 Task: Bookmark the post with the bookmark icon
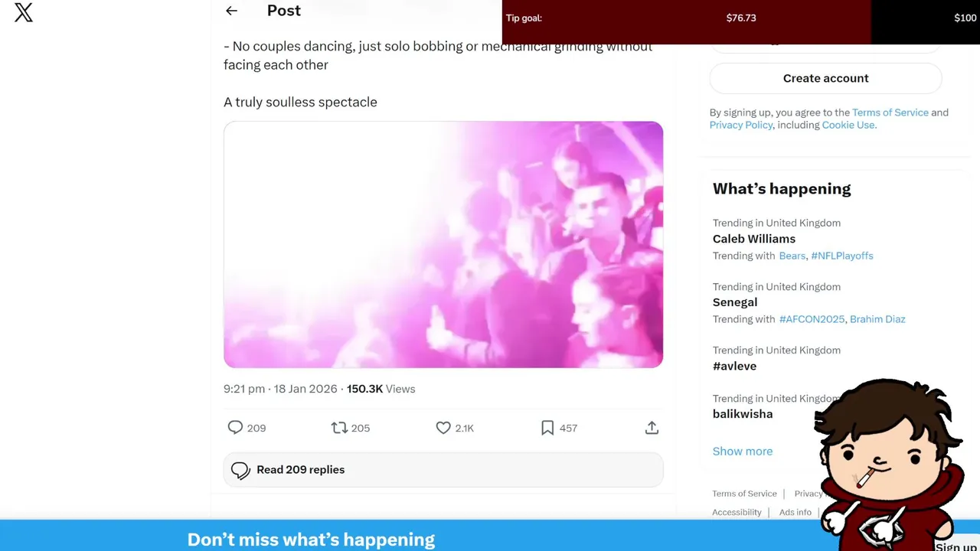coord(547,428)
